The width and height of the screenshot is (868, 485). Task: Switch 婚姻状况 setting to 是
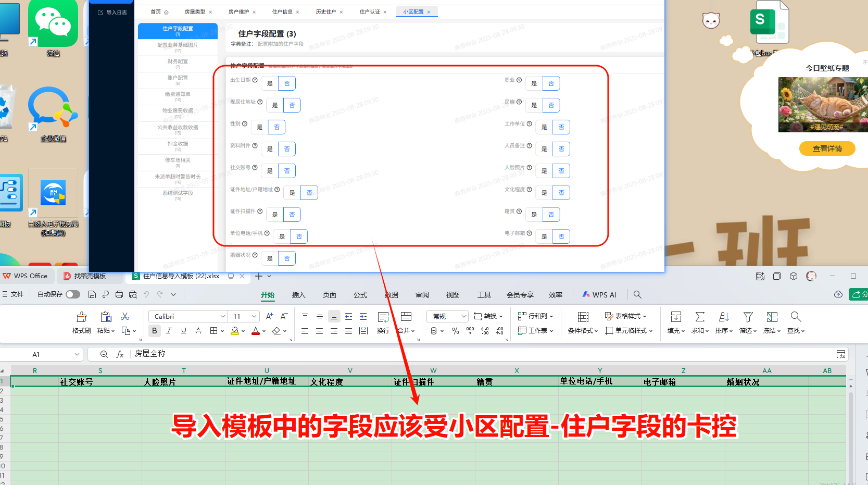coord(269,258)
